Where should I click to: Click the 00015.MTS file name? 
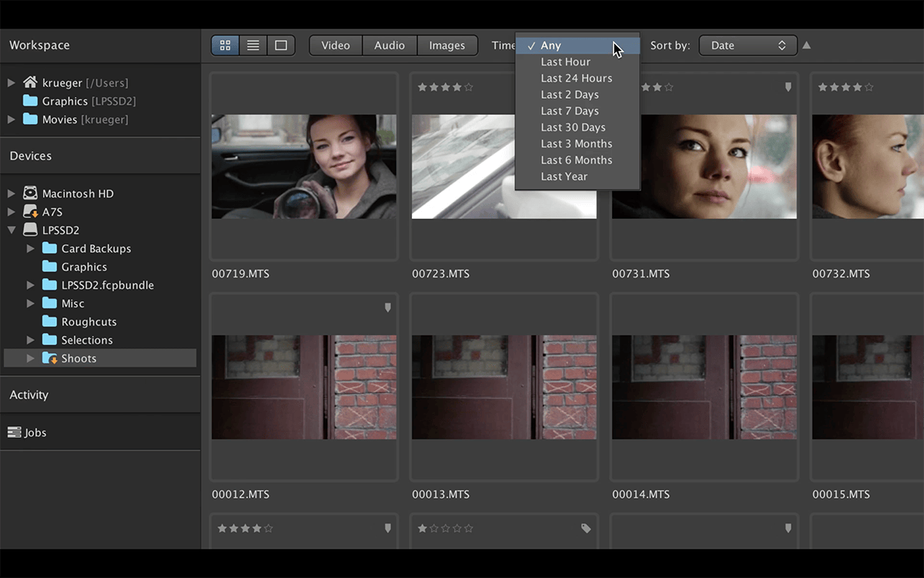(x=841, y=494)
